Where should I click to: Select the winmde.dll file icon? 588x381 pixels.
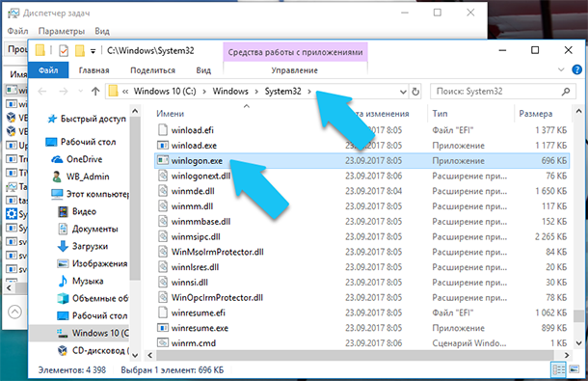click(162, 191)
